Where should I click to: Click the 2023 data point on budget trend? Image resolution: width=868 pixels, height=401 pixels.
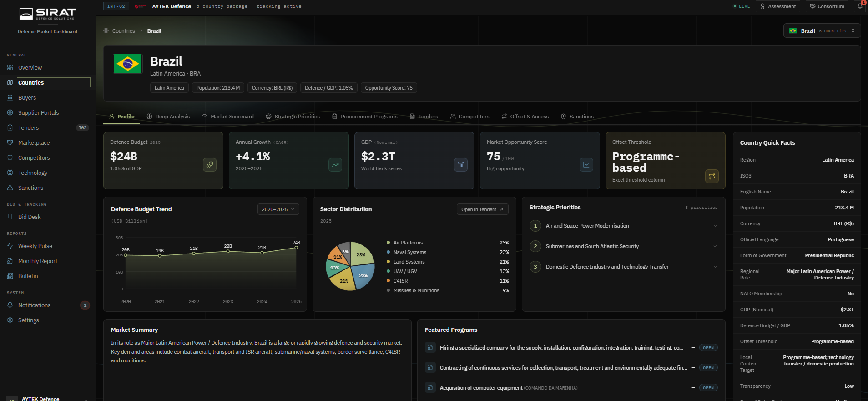228,251
